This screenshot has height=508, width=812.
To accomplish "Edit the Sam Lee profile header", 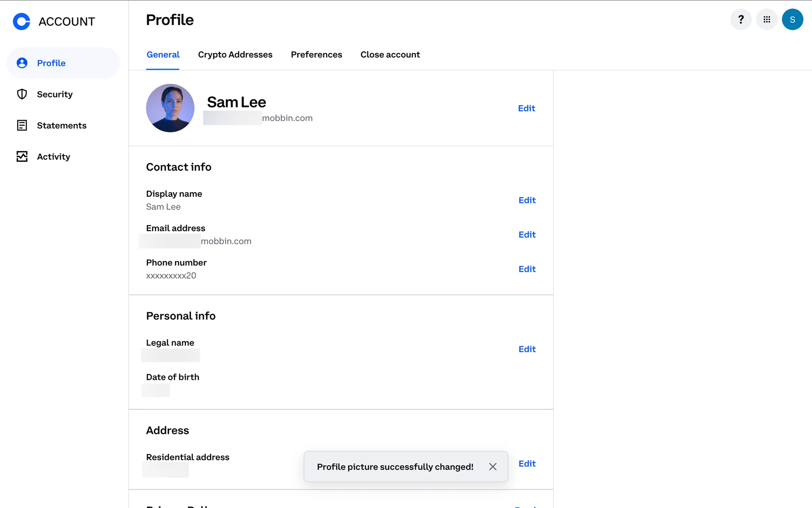I will pos(527,108).
